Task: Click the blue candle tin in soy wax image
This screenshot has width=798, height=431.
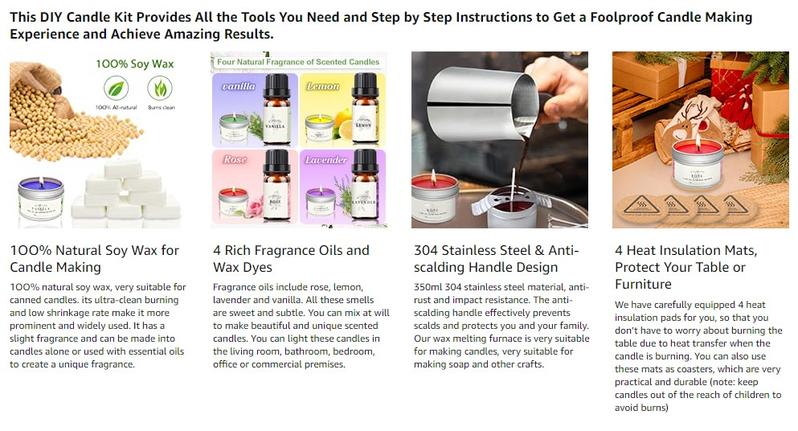Action: 41,198
